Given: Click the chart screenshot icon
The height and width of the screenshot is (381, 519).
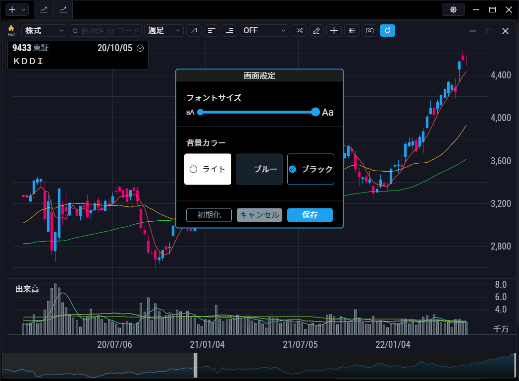Looking at the screenshot, I should click(370, 31).
